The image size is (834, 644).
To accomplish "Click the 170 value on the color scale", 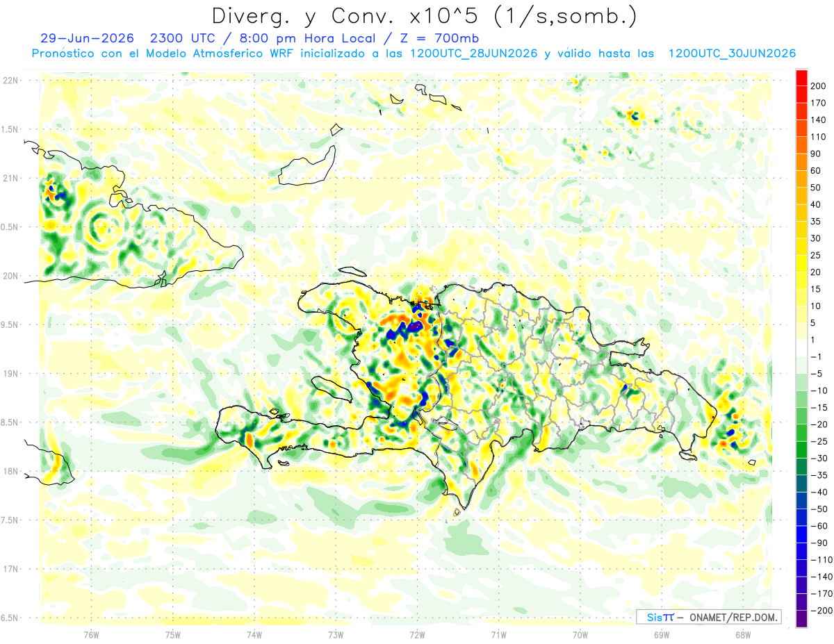I will coord(819,103).
